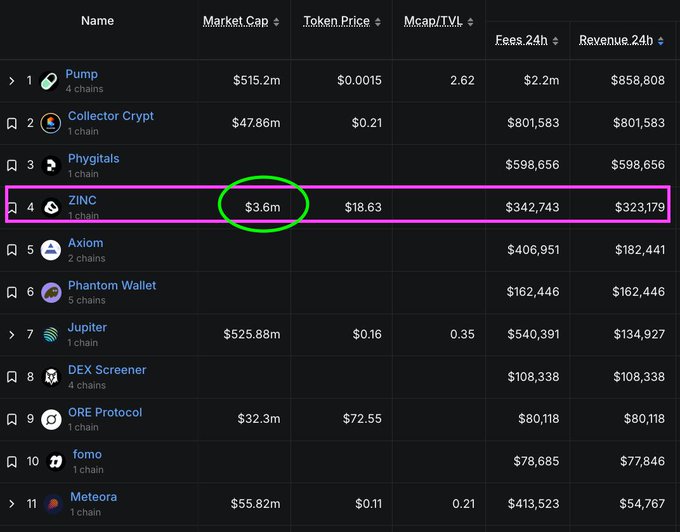Click the Phygitals logo icon

(51, 165)
